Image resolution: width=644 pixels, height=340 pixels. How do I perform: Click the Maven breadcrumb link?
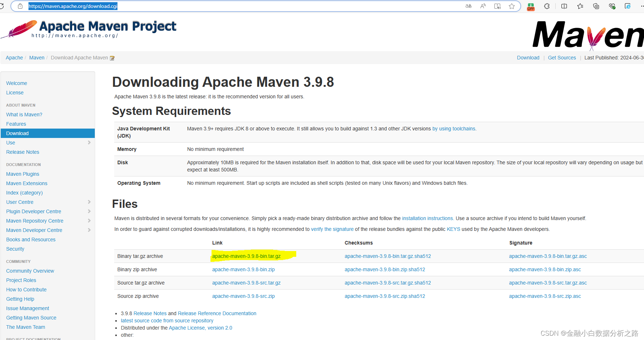37,58
